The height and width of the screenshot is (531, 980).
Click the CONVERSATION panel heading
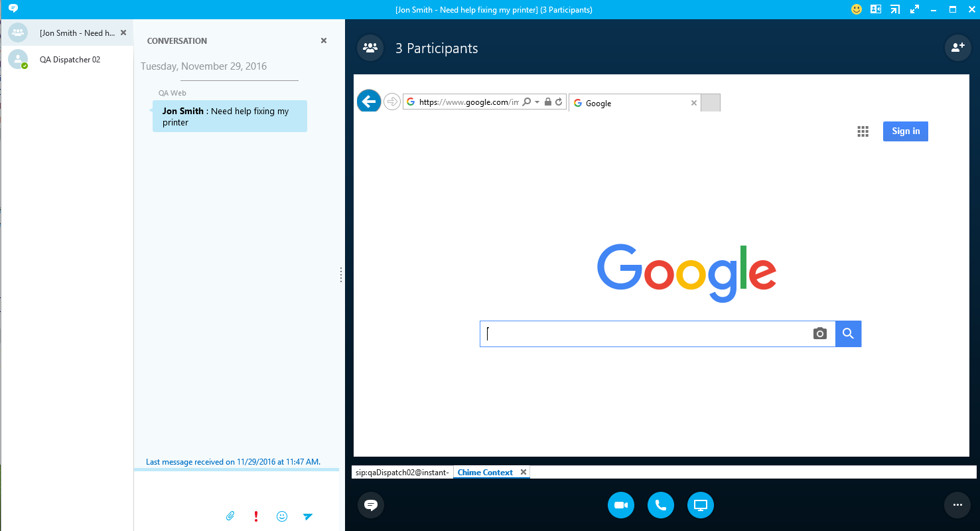click(x=177, y=41)
